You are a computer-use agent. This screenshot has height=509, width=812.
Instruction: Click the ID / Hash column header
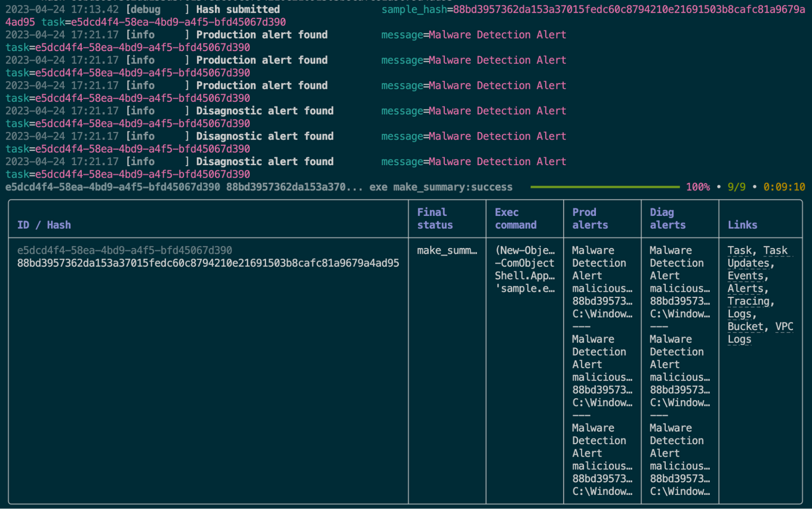point(44,225)
